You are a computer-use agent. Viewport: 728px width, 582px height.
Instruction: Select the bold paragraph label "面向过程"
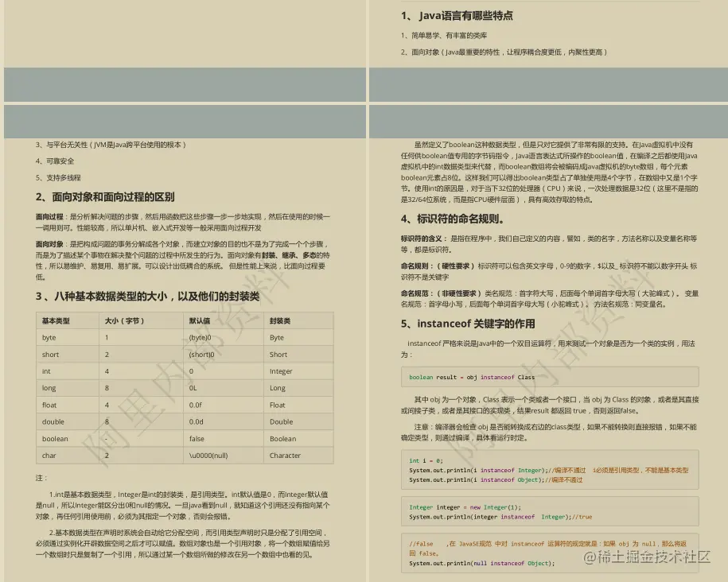pyautogui.click(x=49, y=217)
